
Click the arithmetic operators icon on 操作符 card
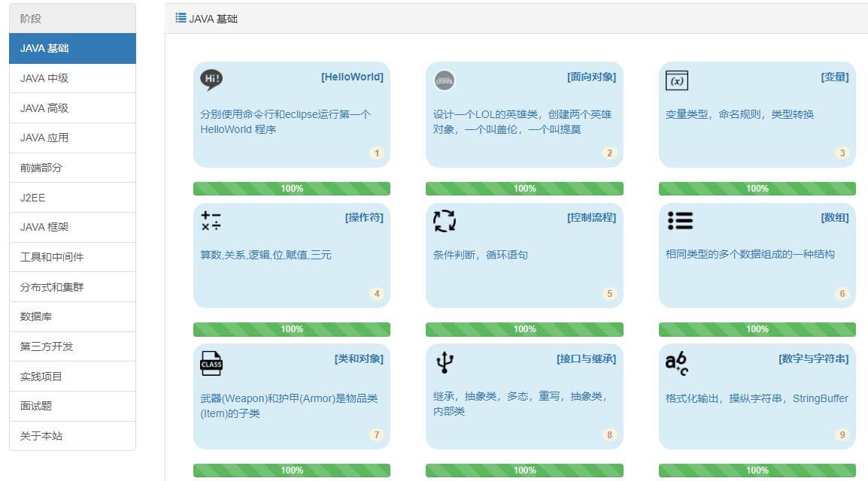point(211,221)
